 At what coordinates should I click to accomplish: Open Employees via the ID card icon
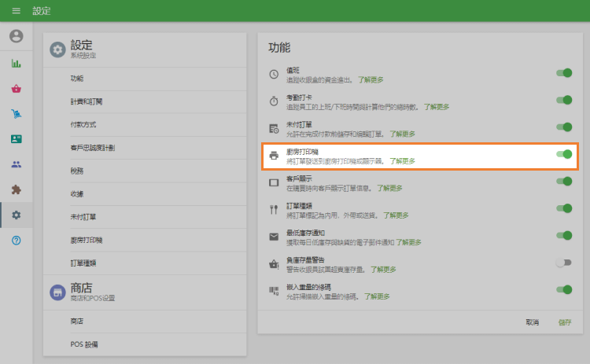tap(16, 139)
